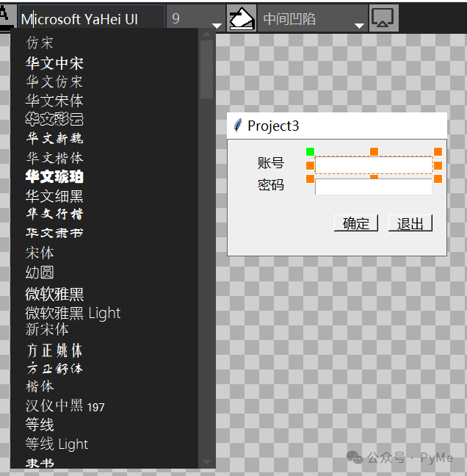Viewport: 467px width, 476px height.
Task: Click the Project3 window title bar
Action: point(337,126)
